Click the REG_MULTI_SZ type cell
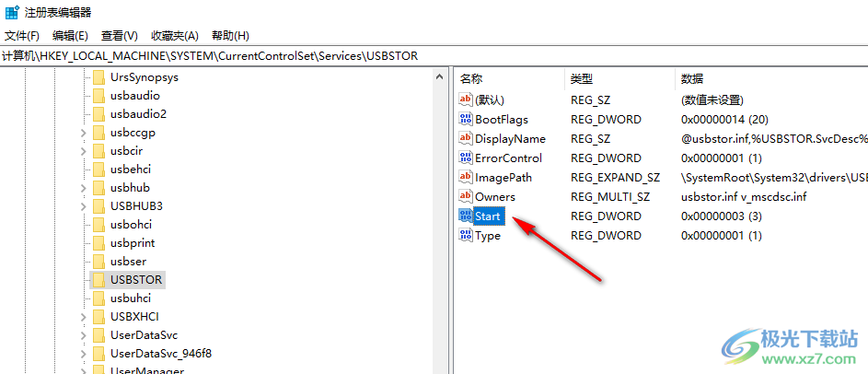The image size is (868, 374). coord(610,197)
